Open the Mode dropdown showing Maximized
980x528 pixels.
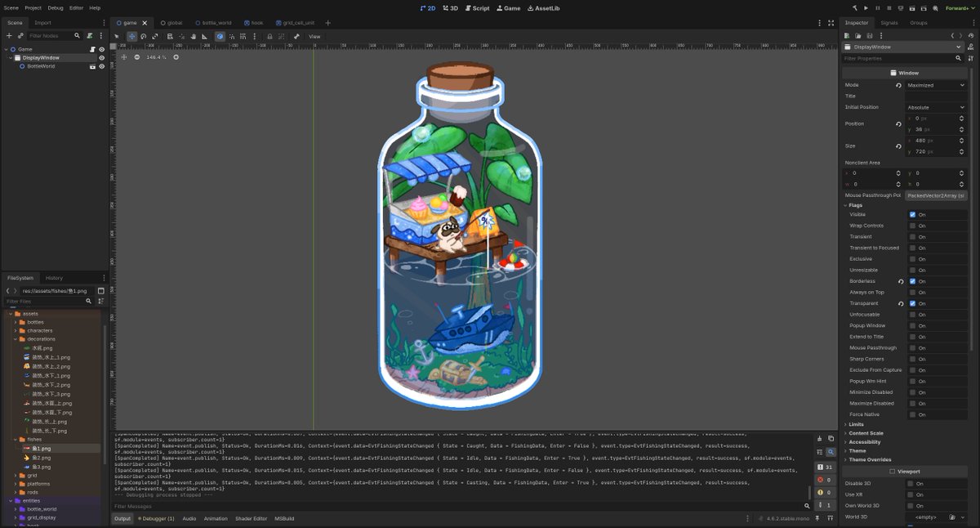(x=935, y=85)
